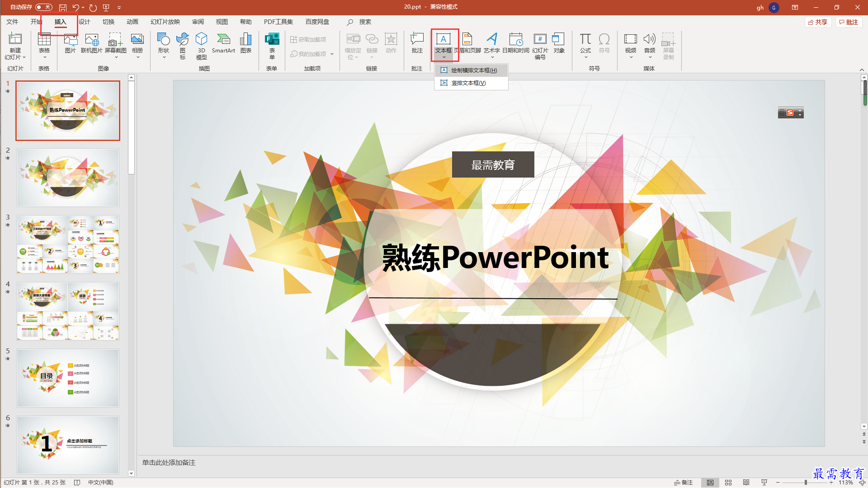Open the My Add-ins (我的加载项) dropdown arrow
868x488 pixels.
point(332,54)
